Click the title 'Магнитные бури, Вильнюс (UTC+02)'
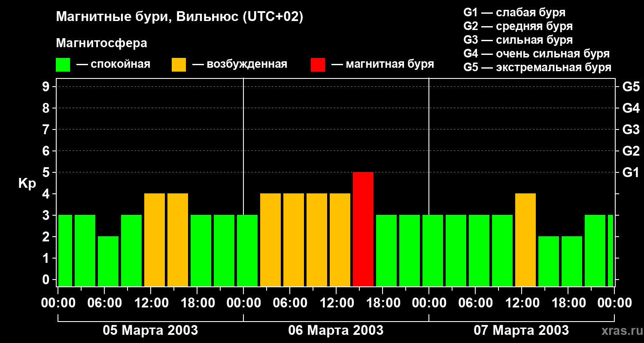Screen dimensions: 644x343 [x=179, y=17]
